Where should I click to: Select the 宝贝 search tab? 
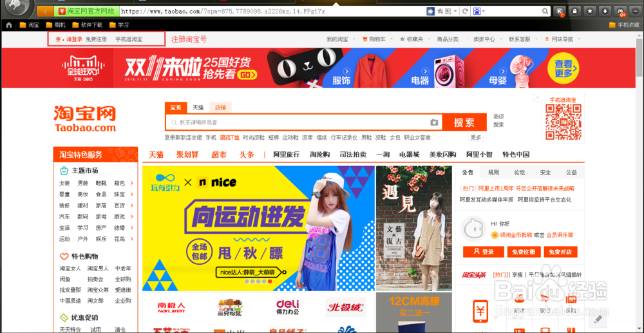[x=176, y=108]
